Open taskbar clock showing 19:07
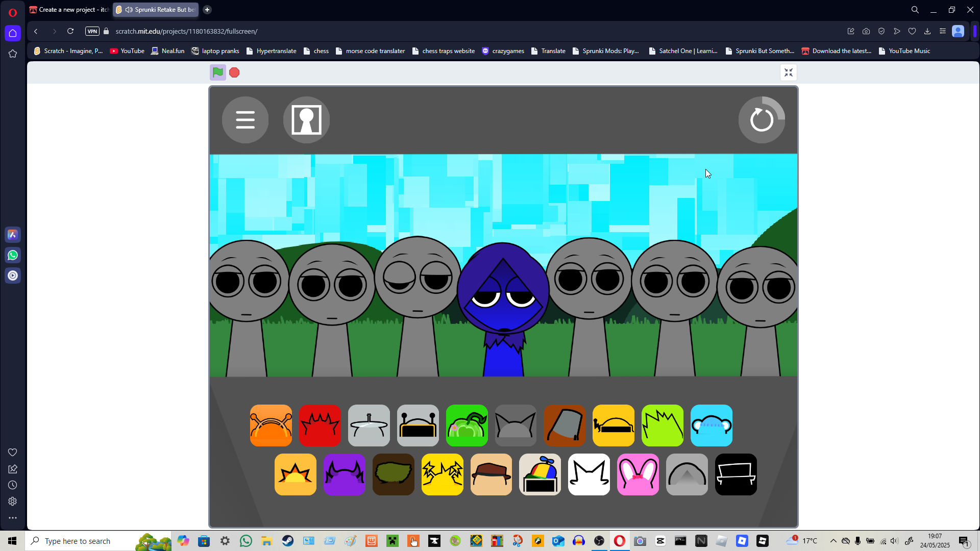Screen dimensions: 980x551 (935, 541)
